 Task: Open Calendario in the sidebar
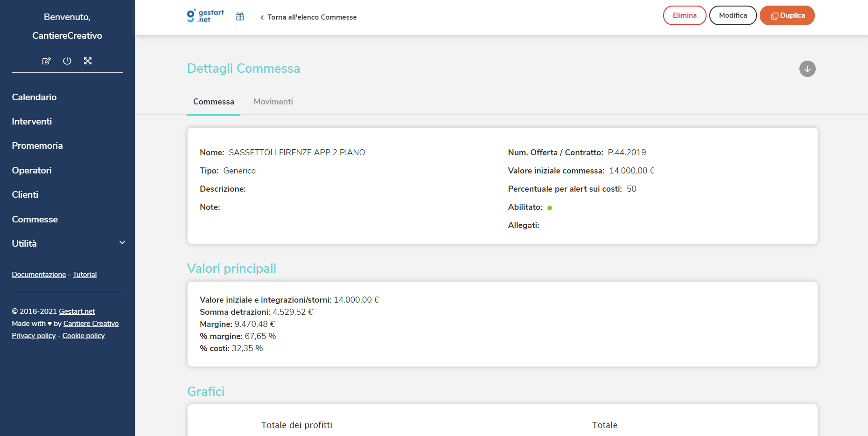[x=34, y=97]
